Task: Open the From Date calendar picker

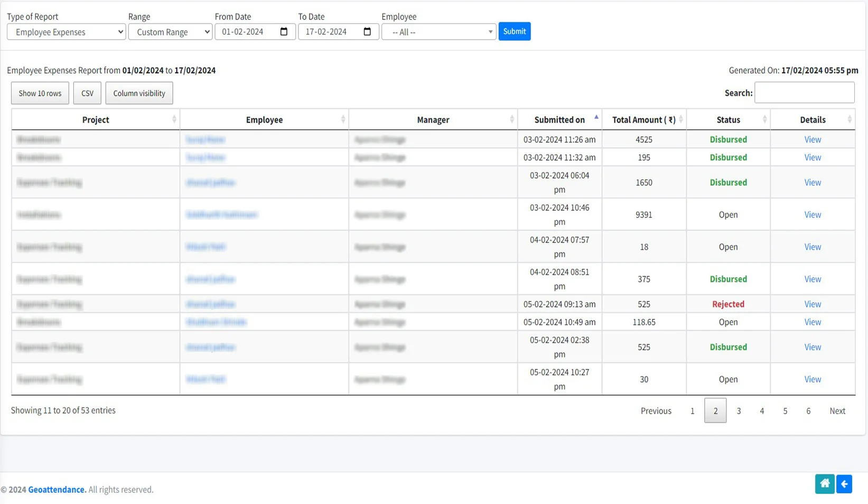Action: [285, 31]
